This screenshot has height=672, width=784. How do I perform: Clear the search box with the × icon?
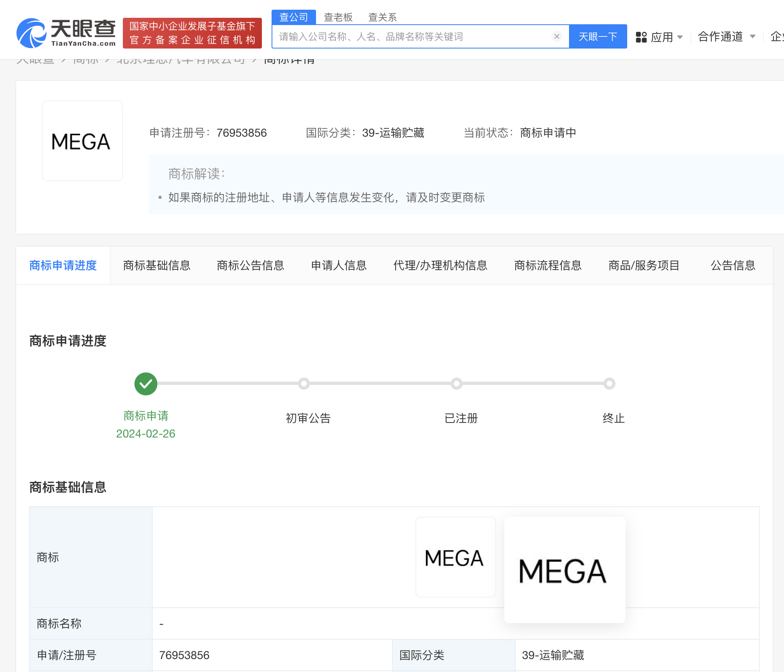(556, 36)
